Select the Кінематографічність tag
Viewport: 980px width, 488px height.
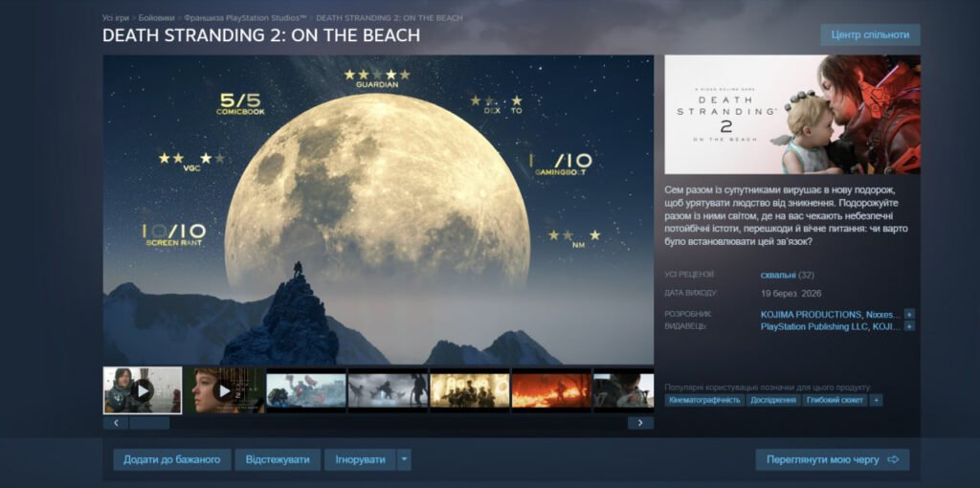click(x=704, y=400)
